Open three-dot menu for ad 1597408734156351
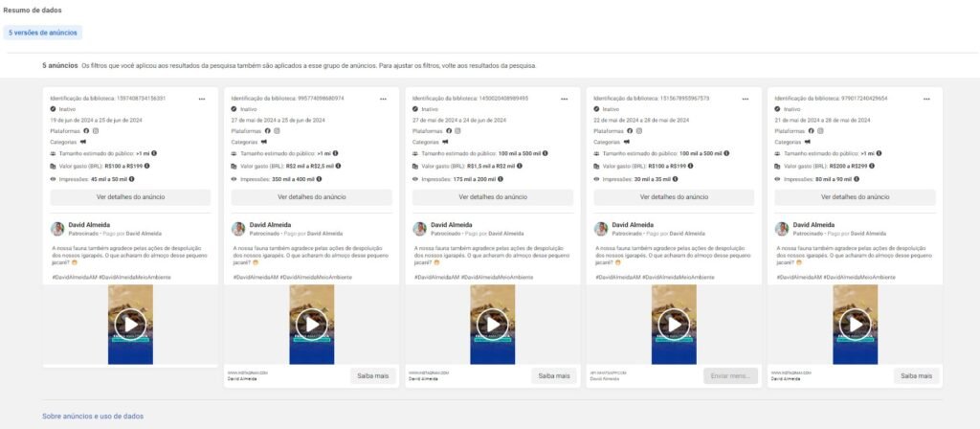Screen dimensions: 980x429 click(202, 99)
